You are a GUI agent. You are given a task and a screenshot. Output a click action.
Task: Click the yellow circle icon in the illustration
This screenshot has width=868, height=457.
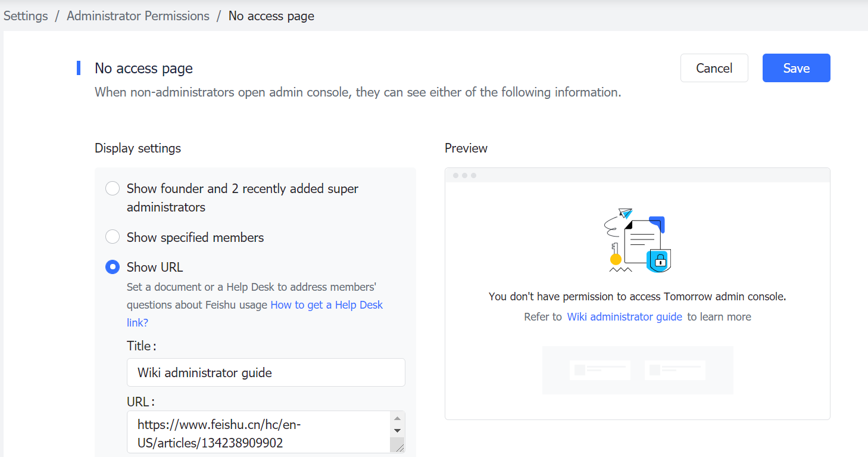pos(615,260)
